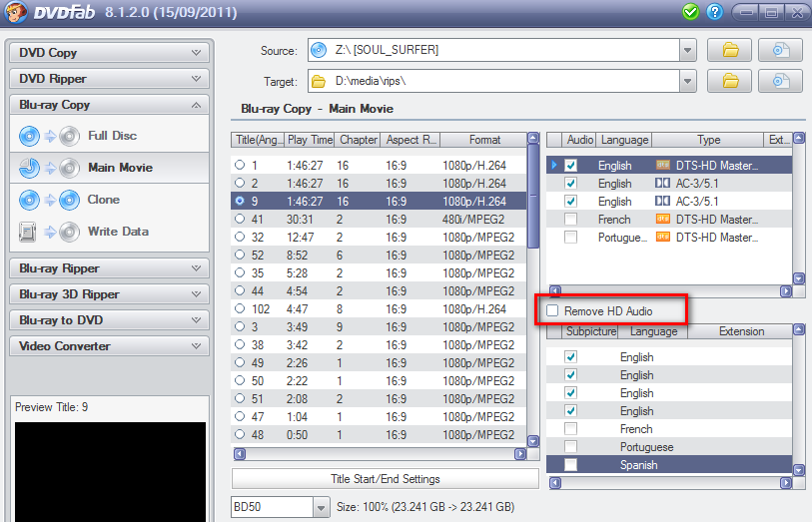The height and width of the screenshot is (522, 812).
Task: Sort titles by Play Time column
Action: click(x=310, y=140)
